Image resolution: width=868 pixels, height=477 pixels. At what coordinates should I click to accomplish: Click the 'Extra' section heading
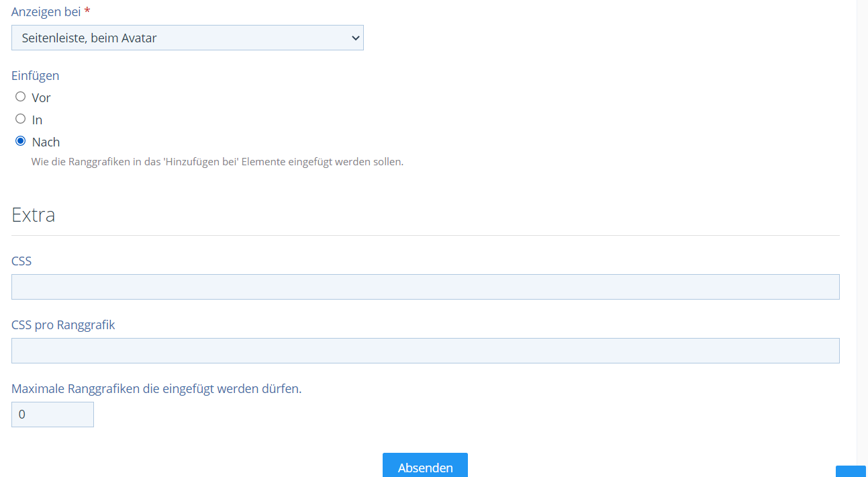pyautogui.click(x=34, y=215)
